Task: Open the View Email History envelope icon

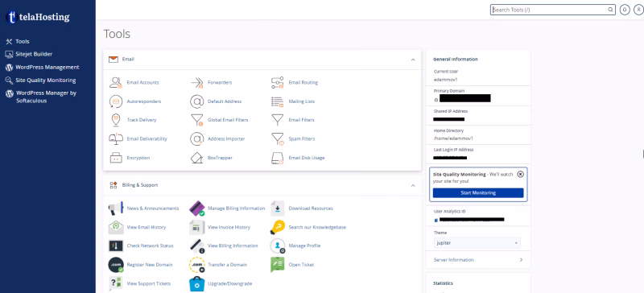Action: point(116,227)
